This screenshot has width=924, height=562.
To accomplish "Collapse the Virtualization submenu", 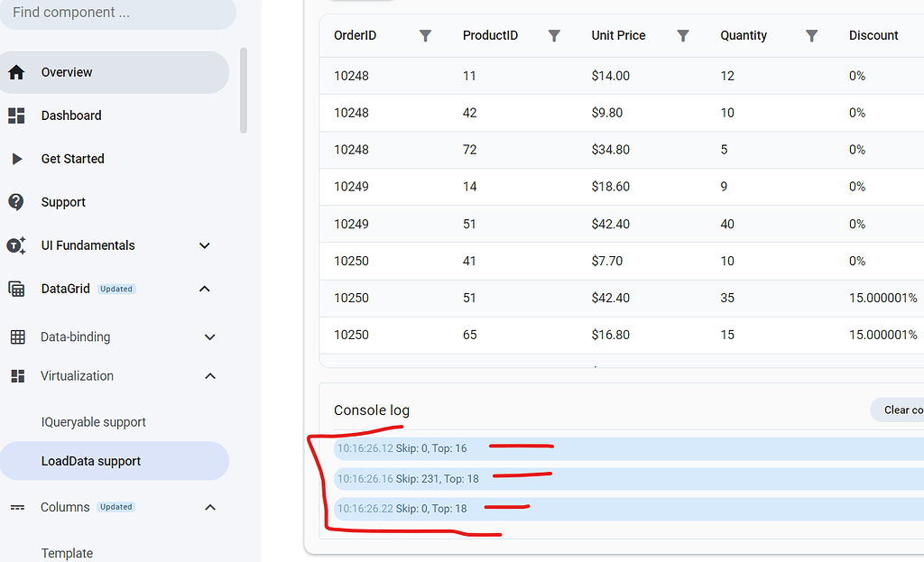I will click(209, 376).
